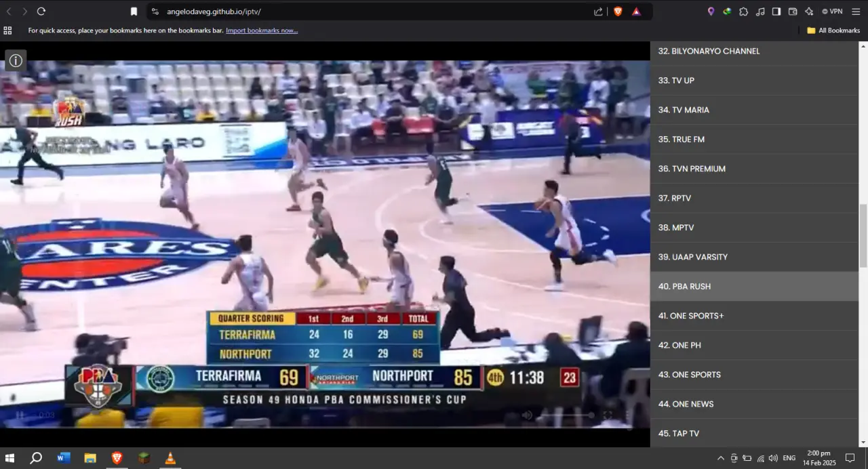The height and width of the screenshot is (469, 868).
Task: Open Leo AI sparkle icon
Action: (809, 12)
